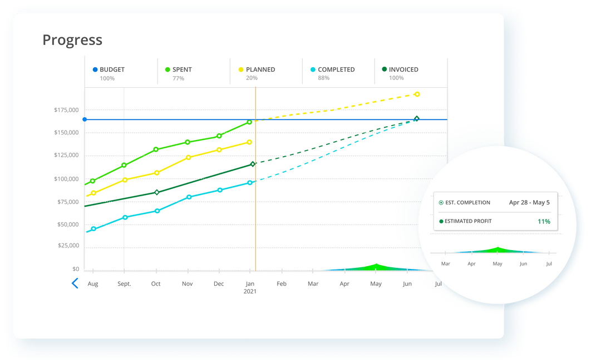Select the Completed data point at Nov
The height and width of the screenshot is (364, 601).
[x=189, y=197]
